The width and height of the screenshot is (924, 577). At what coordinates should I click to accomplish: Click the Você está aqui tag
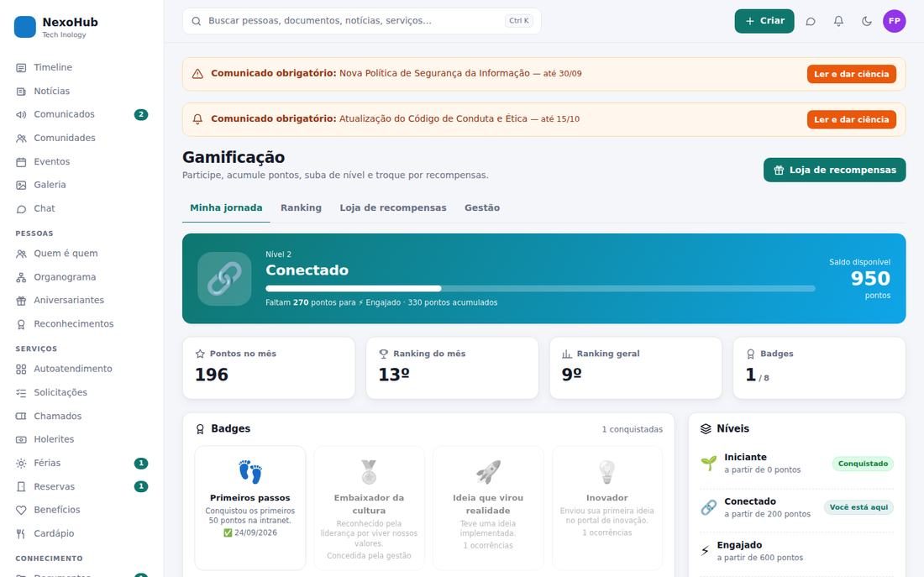[858, 507]
